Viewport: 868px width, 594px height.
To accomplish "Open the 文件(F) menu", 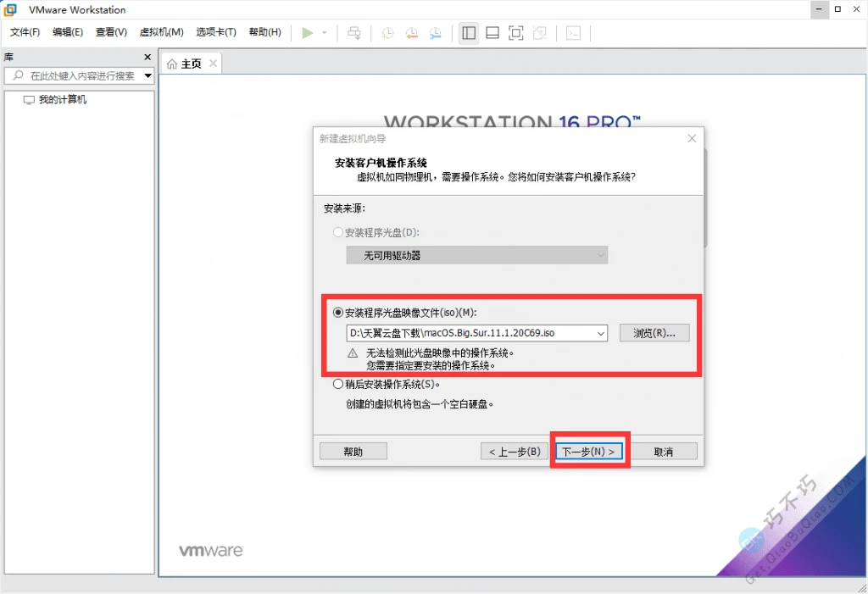I will [25, 32].
